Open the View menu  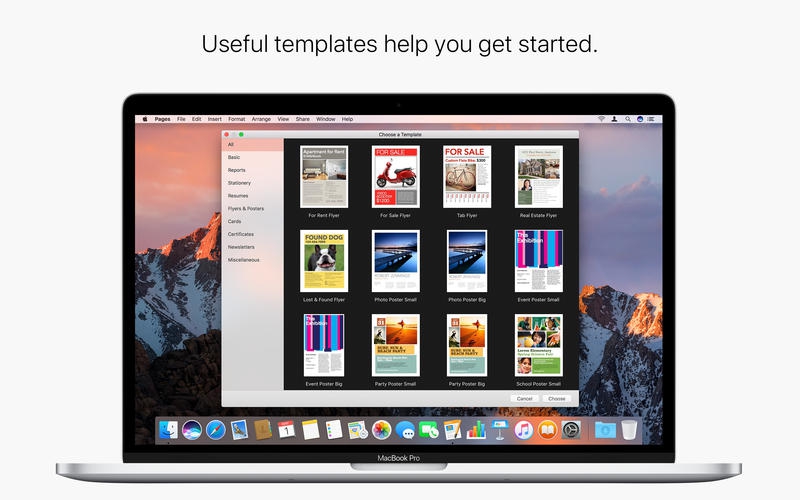coord(283,119)
